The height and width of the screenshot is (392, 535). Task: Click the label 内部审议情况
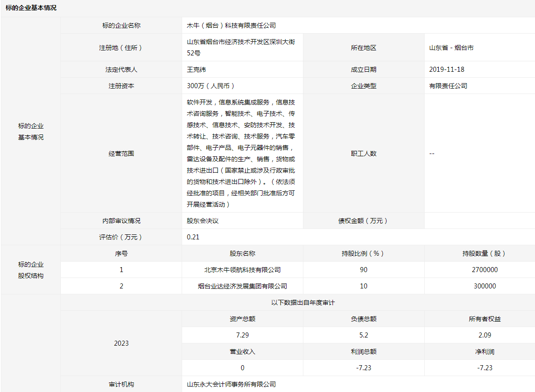121,221
